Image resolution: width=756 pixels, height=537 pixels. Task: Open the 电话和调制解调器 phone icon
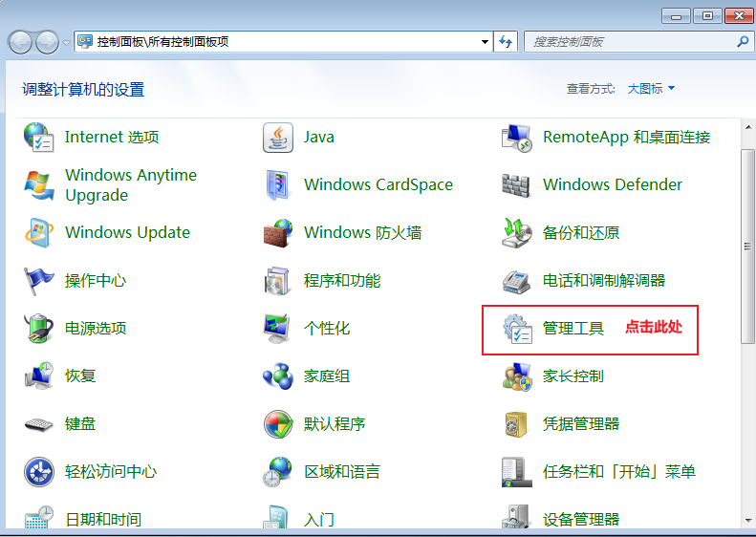coord(516,281)
